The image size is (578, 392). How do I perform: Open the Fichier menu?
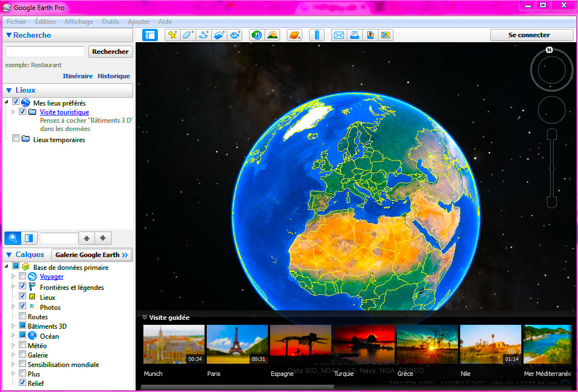(x=17, y=21)
